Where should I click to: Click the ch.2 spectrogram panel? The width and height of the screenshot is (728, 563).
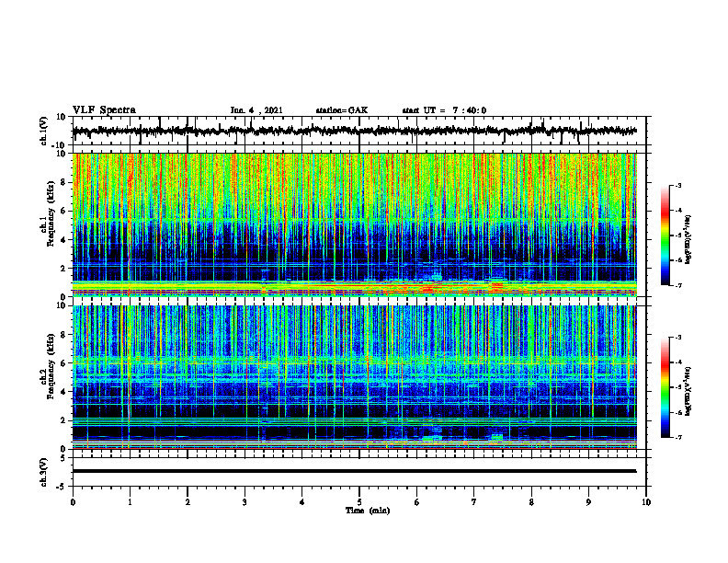pyautogui.click(x=354, y=377)
